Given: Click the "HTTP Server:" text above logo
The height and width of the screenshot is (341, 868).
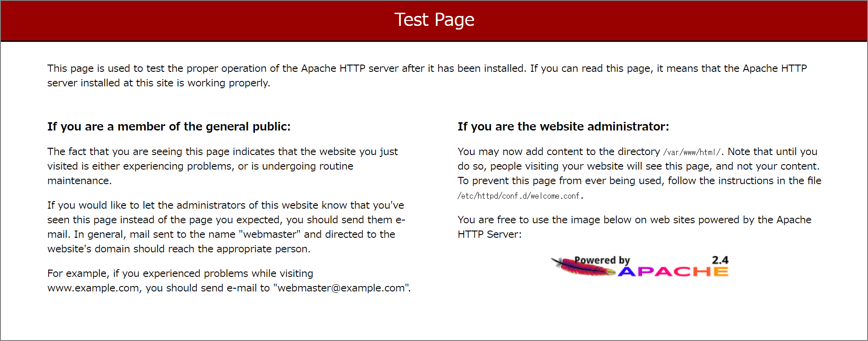Looking at the screenshot, I should (489, 234).
